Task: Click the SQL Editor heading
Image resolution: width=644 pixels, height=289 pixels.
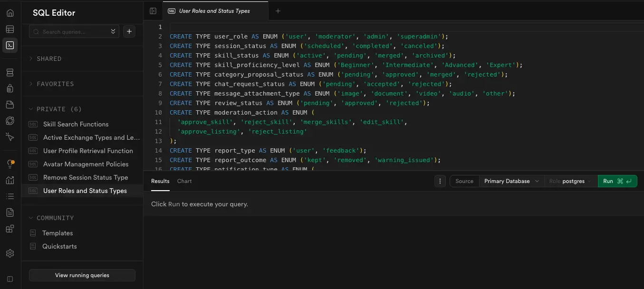Action: point(54,13)
